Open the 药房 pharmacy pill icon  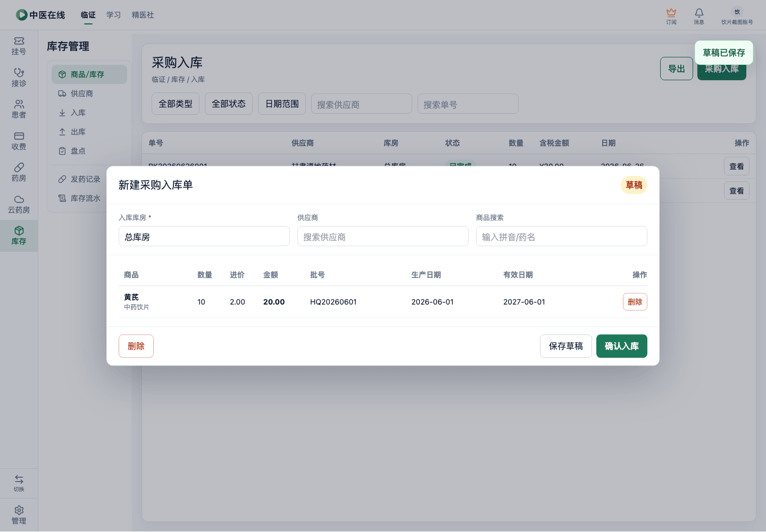[19, 173]
